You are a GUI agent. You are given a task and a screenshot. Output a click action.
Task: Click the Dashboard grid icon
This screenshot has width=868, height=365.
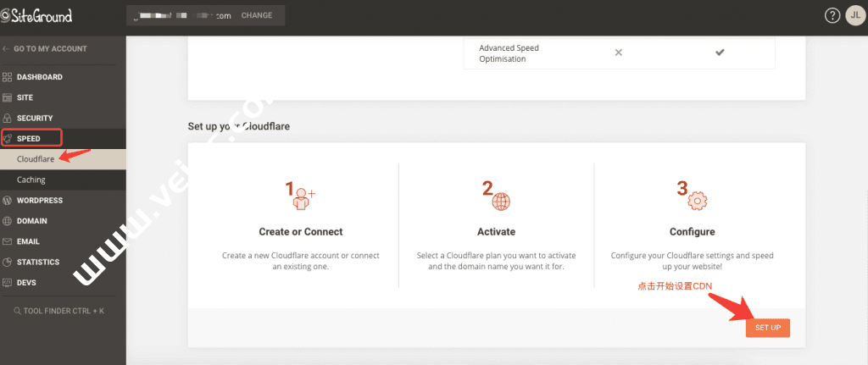pyautogui.click(x=7, y=77)
